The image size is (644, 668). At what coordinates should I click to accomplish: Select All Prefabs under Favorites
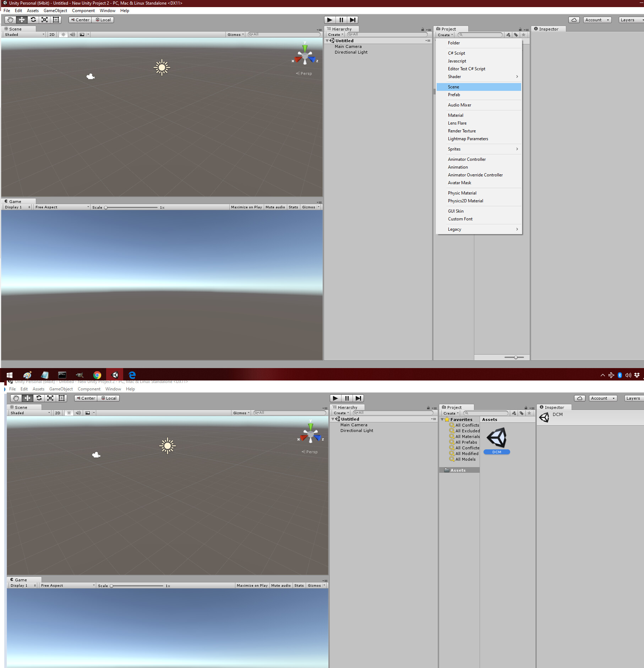click(x=465, y=442)
